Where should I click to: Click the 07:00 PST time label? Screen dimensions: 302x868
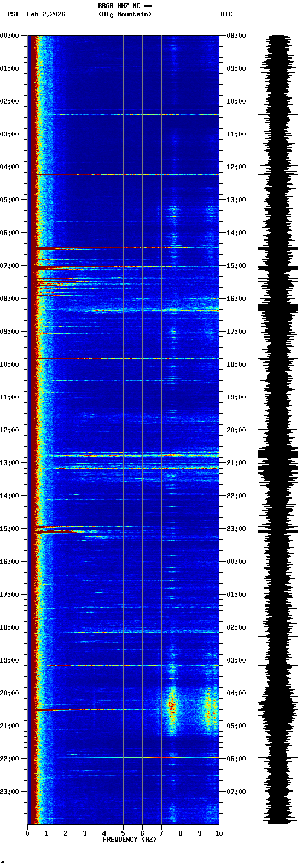click(x=9, y=266)
